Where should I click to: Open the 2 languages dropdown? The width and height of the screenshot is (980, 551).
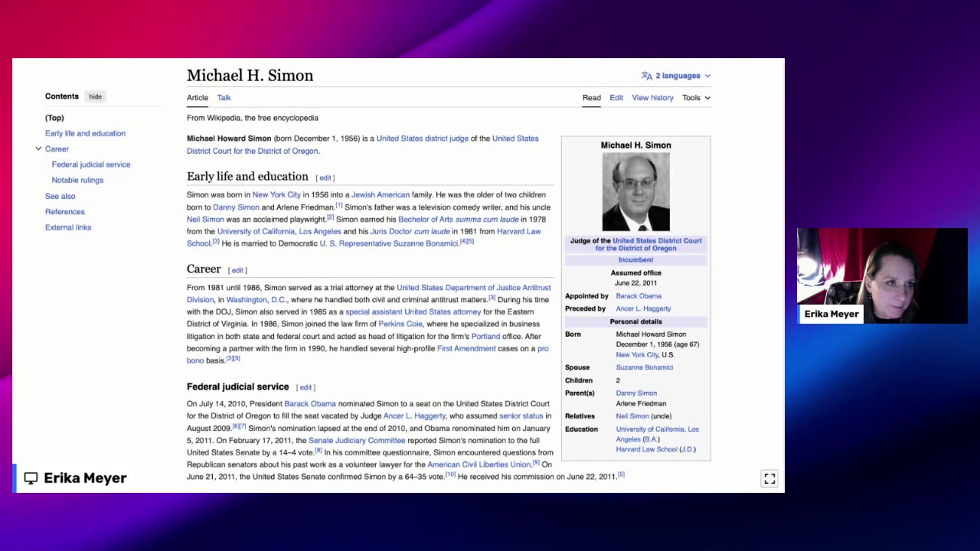coord(676,76)
